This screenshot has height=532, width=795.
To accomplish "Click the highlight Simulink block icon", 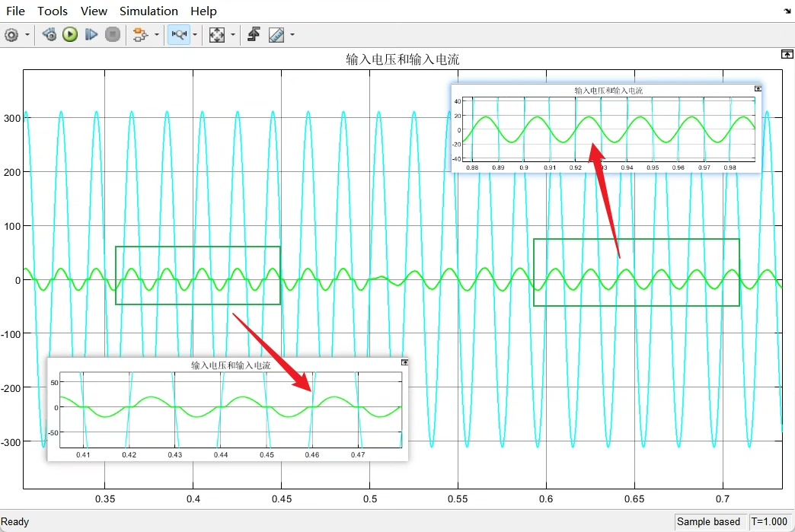I will 140,34.
